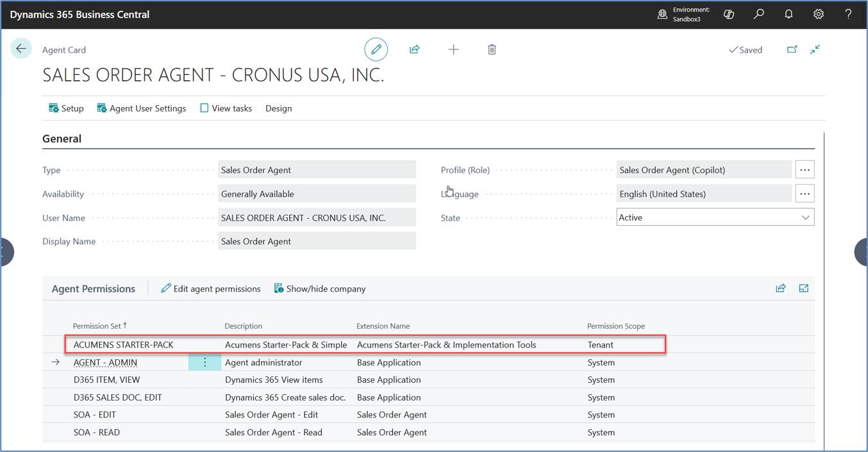Click the Saved status indicator
The image size is (868, 452).
(746, 49)
